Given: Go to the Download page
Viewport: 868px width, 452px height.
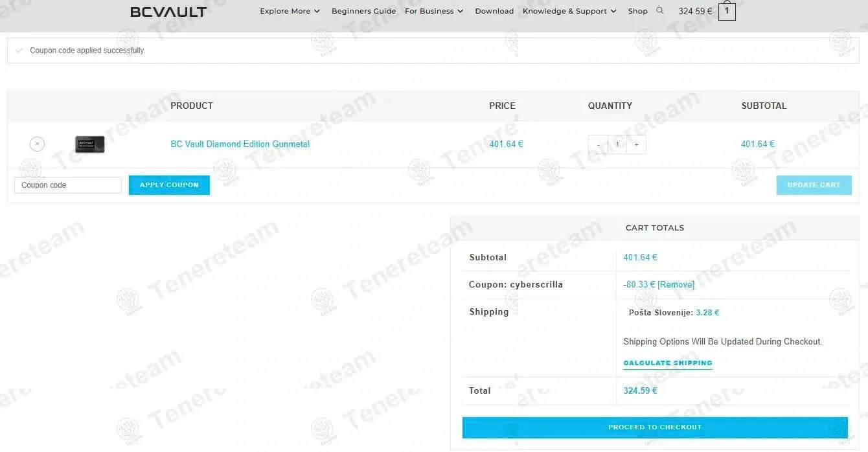Looking at the screenshot, I should 494,11.
